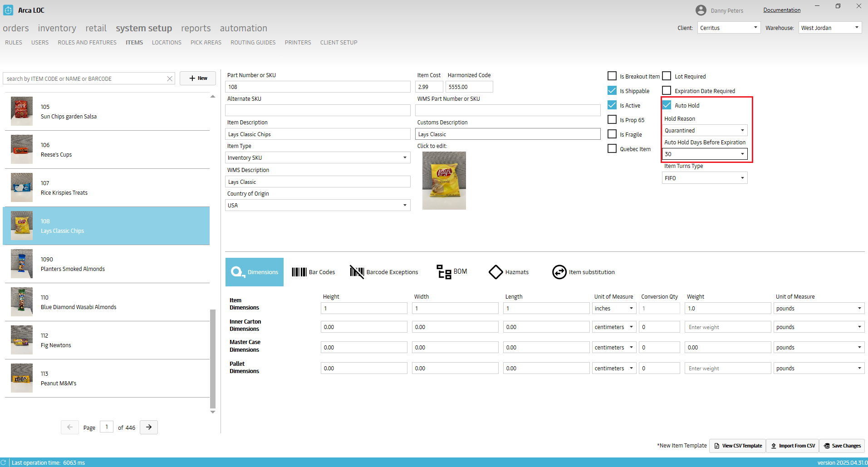Select the Peanut M&M's item thumbnail
Viewport: 868px width, 467px height.
[22, 378]
